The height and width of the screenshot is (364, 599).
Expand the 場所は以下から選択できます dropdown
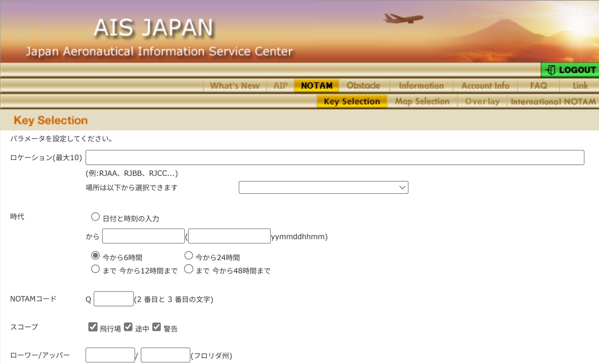pos(323,187)
